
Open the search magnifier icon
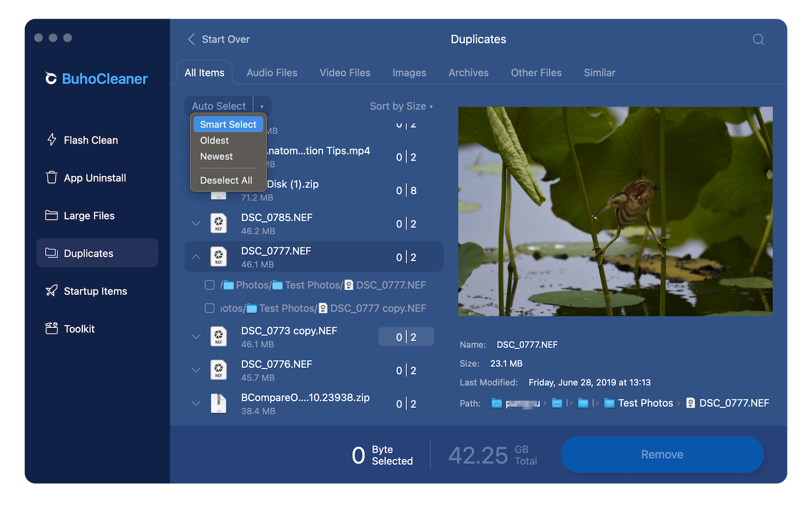point(758,40)
